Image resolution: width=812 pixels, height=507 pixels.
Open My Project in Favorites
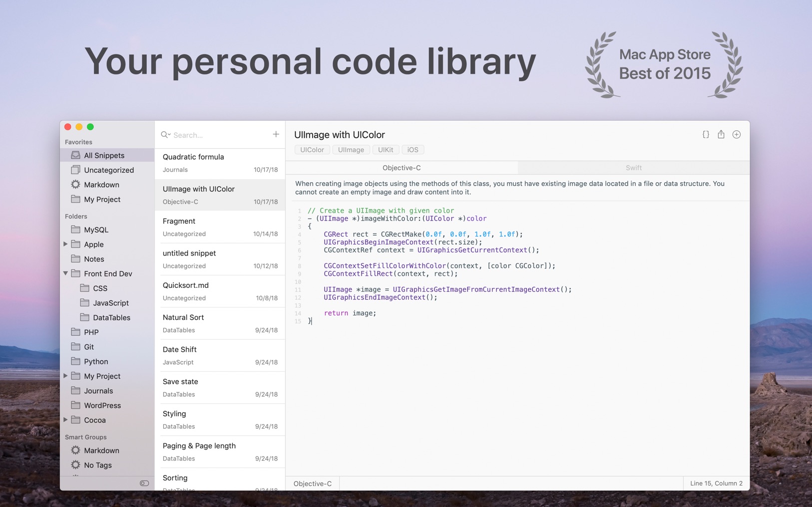[107, 199]
